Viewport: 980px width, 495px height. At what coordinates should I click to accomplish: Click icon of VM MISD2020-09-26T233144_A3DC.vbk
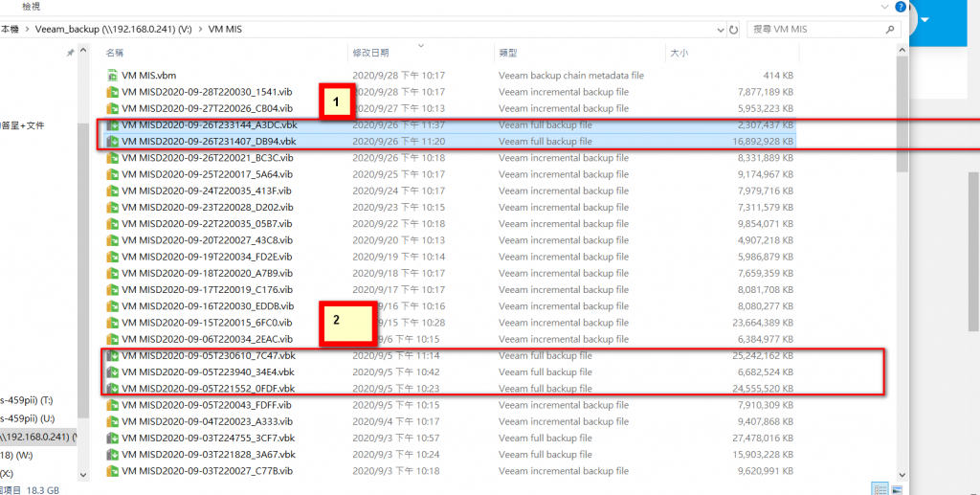(x=113, y=125)
